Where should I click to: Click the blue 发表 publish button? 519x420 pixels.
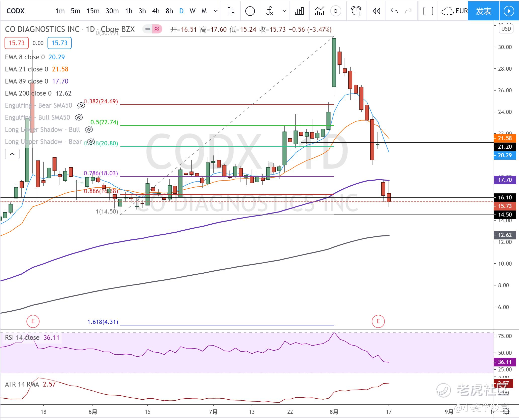pos(483,11)
